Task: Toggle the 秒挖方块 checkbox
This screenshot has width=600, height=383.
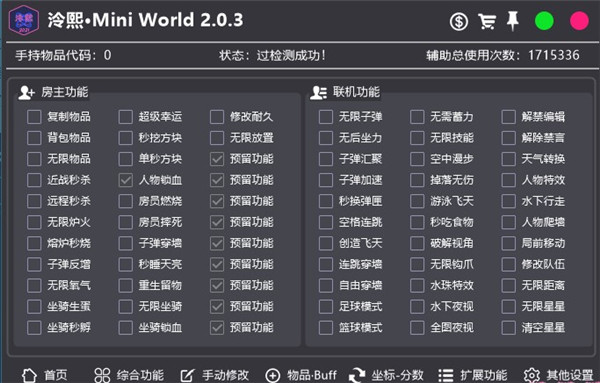Action: coord(126,138)
